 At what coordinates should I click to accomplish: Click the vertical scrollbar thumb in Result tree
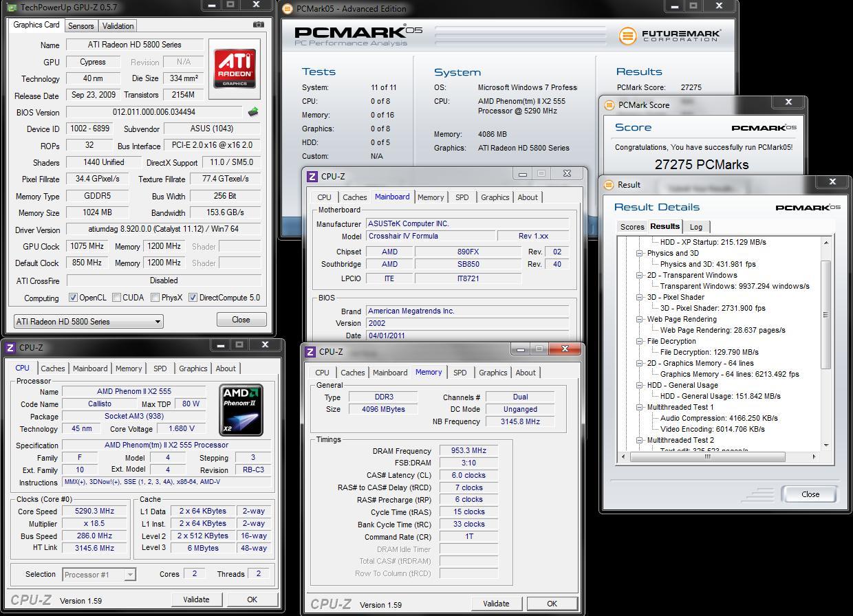pos(826,315)
